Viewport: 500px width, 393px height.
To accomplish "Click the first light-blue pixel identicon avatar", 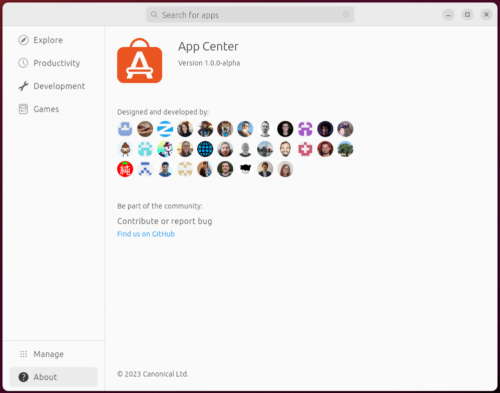I will pos(125,129).
